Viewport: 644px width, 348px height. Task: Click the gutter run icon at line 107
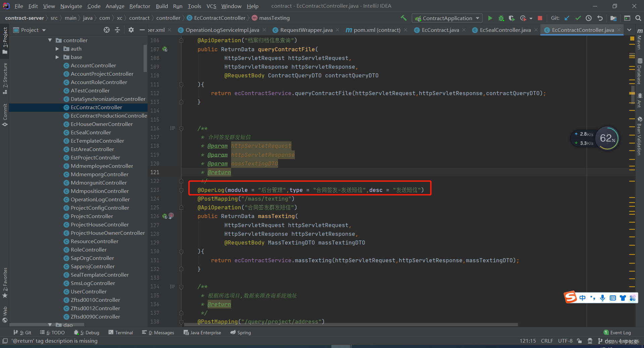[165, 49]
